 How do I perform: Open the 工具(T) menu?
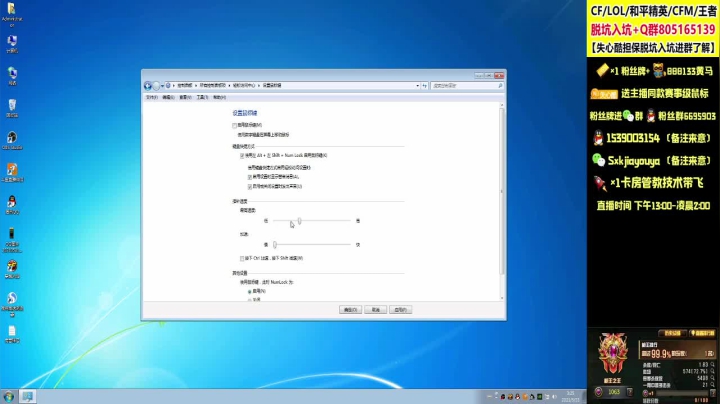pyautogui.click(x=202, y=97)
